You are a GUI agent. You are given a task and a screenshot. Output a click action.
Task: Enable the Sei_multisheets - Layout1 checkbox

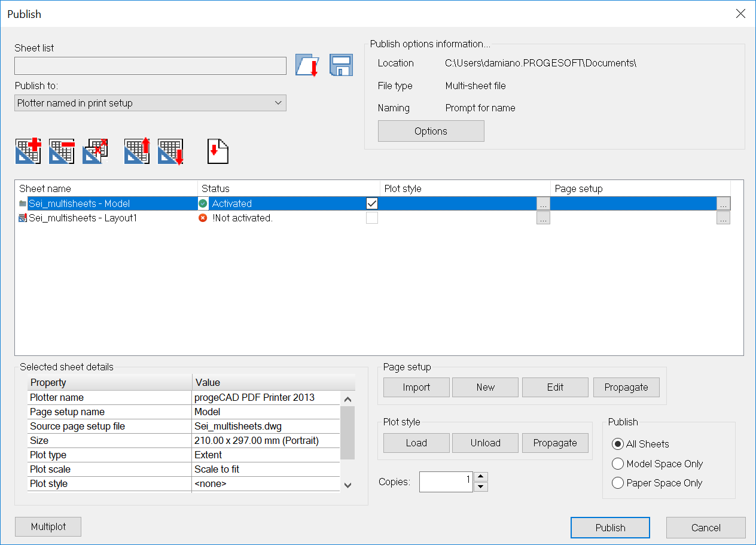click(372, 218)
